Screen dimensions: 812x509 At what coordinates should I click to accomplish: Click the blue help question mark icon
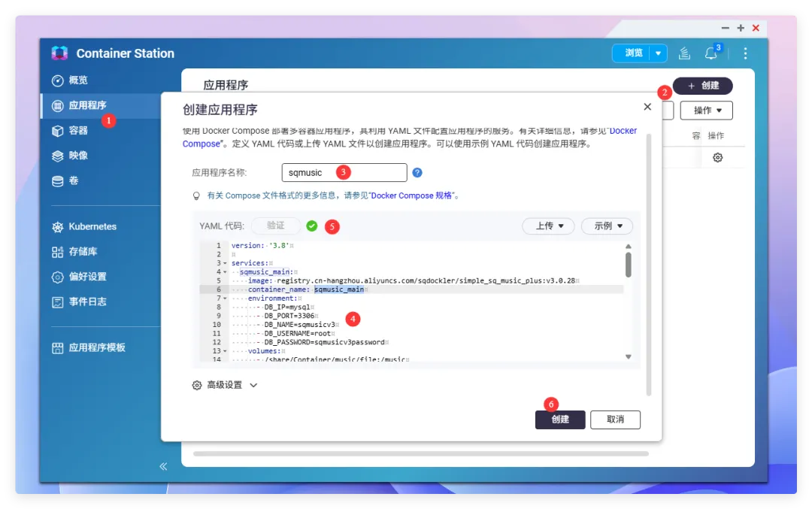click(x=417, y=173)
